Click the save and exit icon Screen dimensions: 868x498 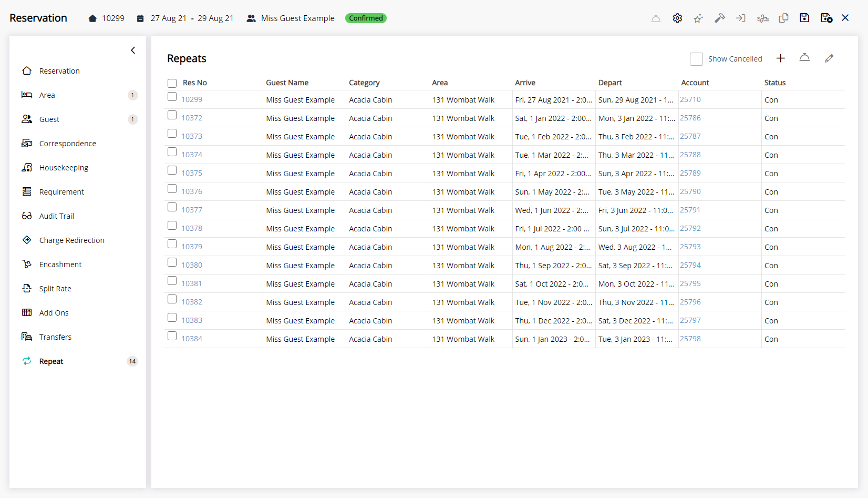826,18
